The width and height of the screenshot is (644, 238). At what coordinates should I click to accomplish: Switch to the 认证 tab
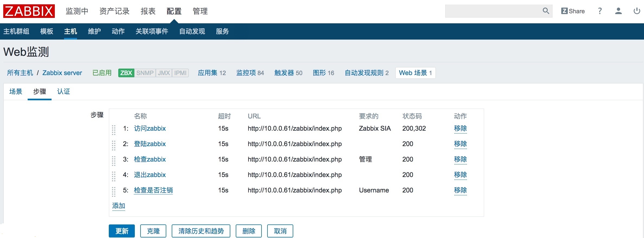click(x=63, y=92)
